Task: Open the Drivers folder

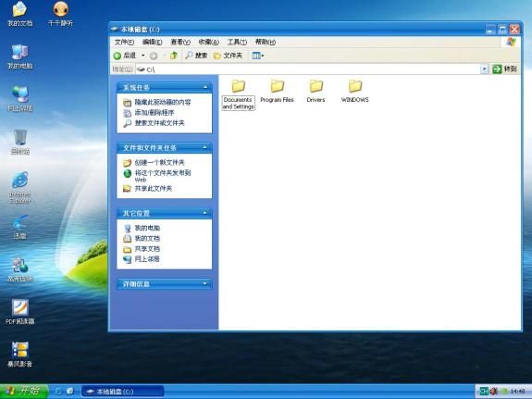Action: click(315, 91)
